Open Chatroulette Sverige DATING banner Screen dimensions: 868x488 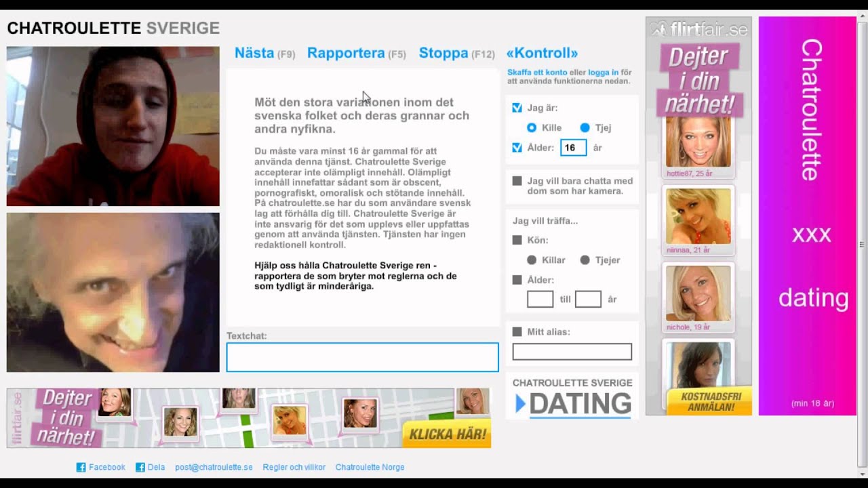click(572, 396)
